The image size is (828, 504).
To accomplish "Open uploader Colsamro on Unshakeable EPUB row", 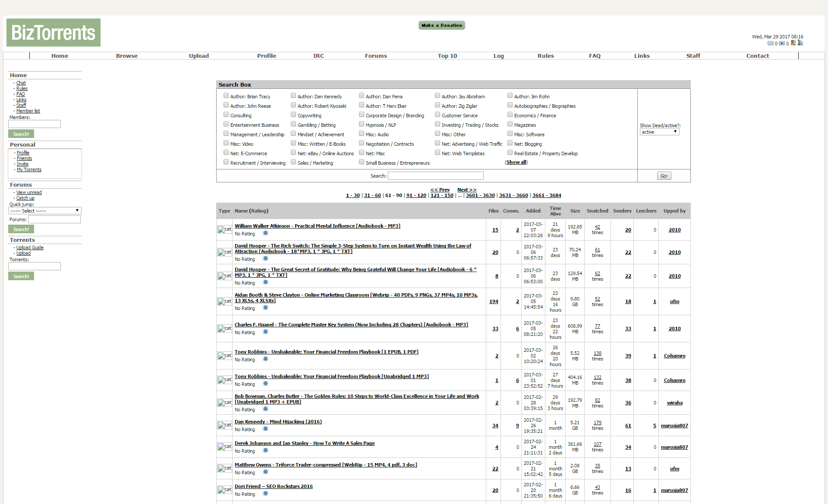I will pyautogui.click(x=674, y=356).
